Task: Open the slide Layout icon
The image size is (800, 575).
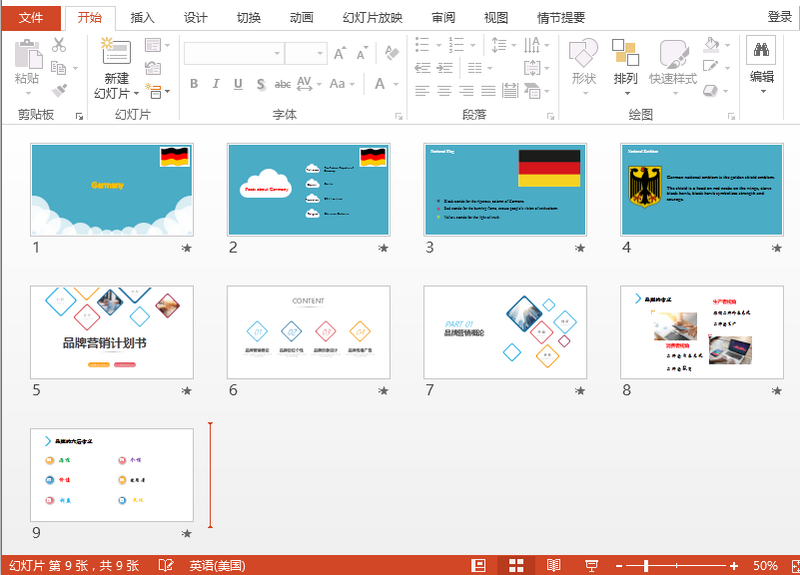Action: tap(153, 45)
